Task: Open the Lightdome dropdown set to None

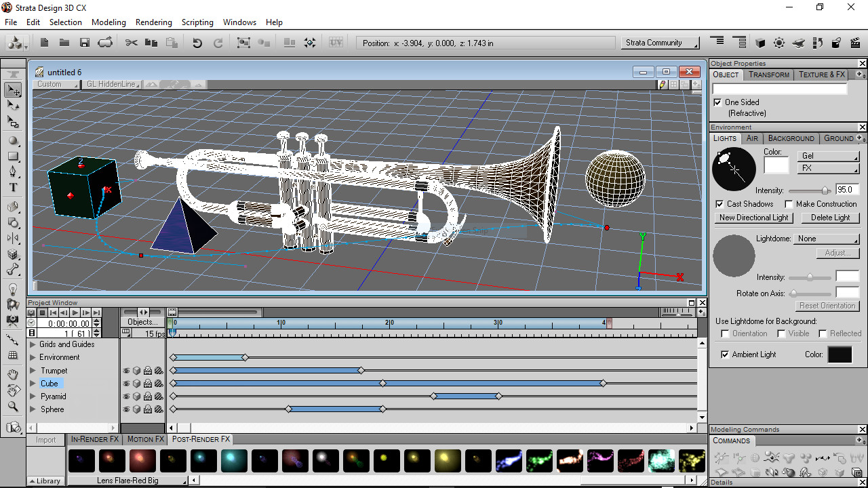Action: point(826,239)
